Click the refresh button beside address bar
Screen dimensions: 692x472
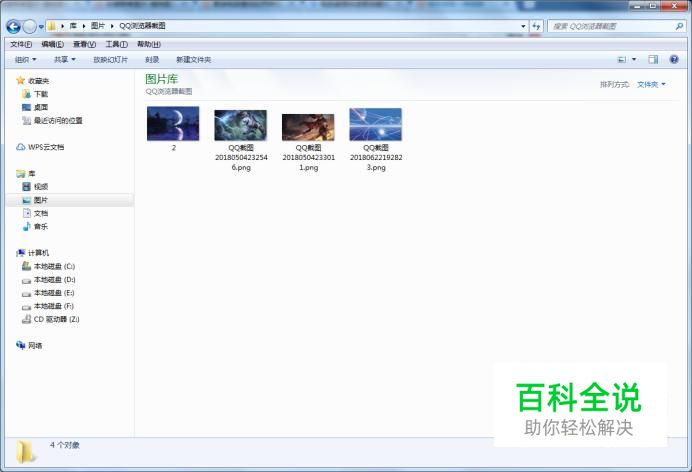pos(536,26)
